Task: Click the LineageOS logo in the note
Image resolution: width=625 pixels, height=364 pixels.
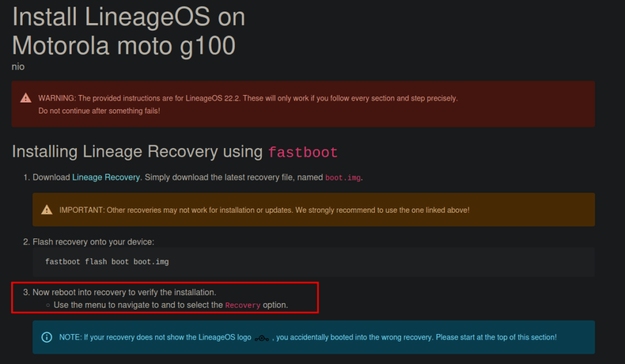Action: (x=261, y=338)
